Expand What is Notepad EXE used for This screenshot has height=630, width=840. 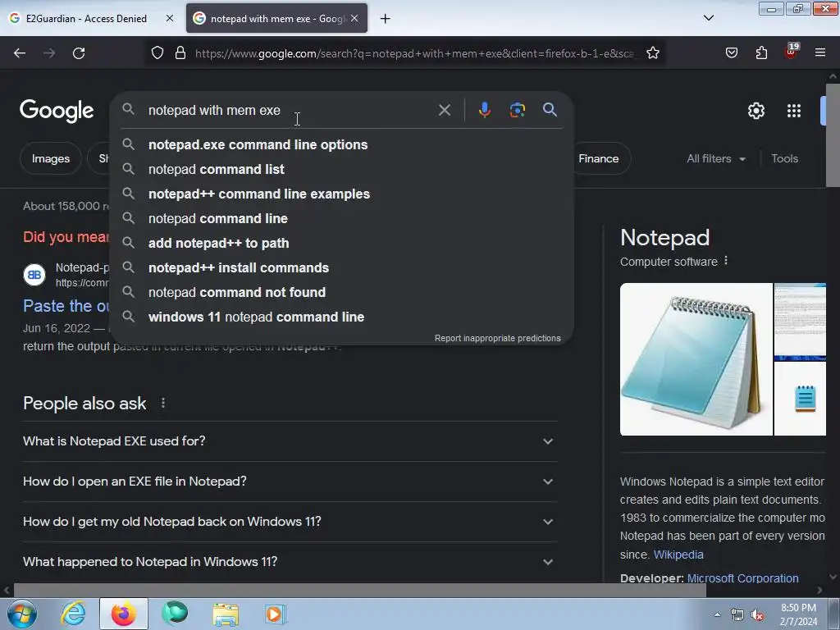click(290, 441)
